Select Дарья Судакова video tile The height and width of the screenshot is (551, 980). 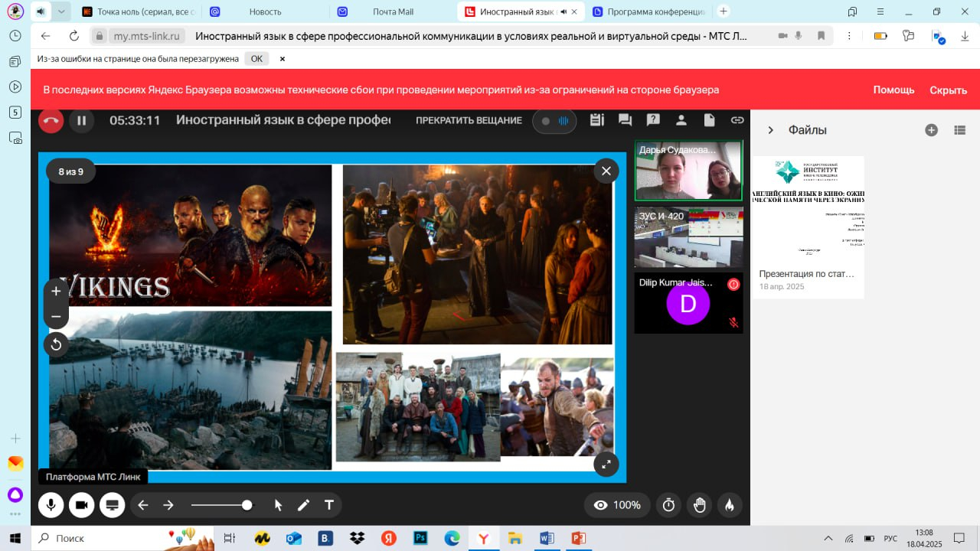click(688, 171)
